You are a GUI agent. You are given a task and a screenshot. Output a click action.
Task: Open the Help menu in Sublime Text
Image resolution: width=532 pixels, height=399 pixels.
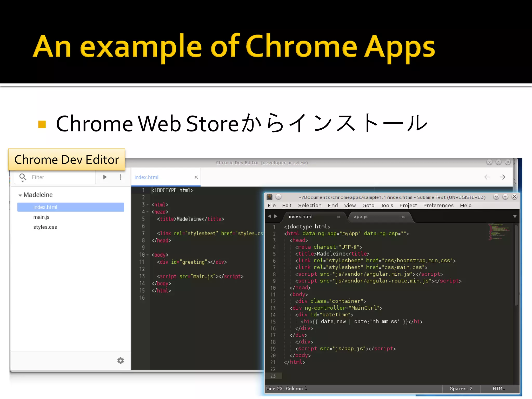pyautogui.click(x=465, y=205)
